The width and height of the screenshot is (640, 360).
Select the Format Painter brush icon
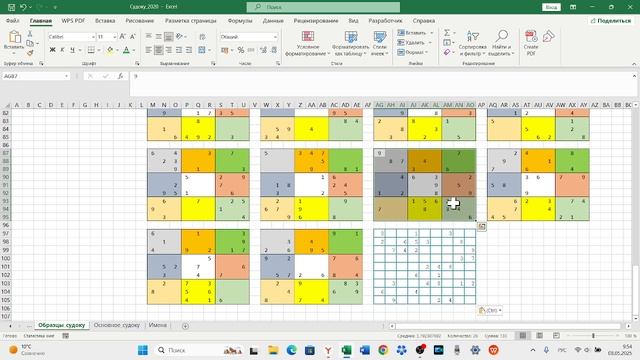[x=30, y=53]
